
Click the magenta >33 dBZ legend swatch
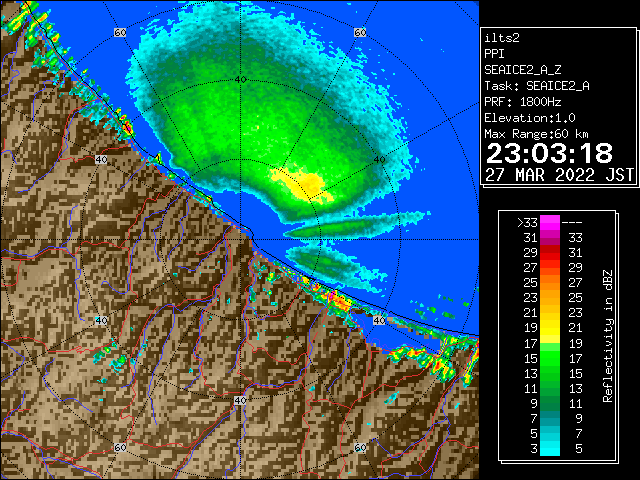549,222
